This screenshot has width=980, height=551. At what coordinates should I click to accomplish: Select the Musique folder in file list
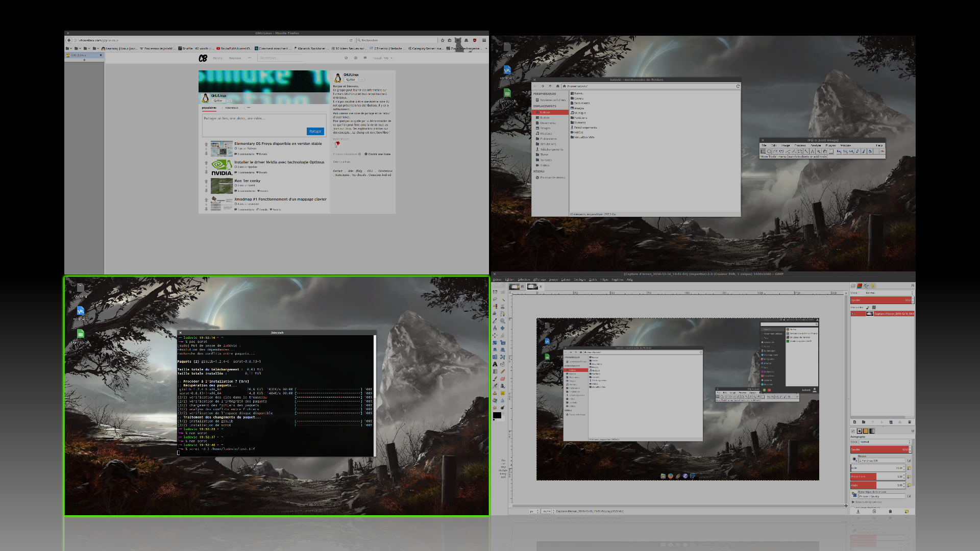tap(578, 113)
